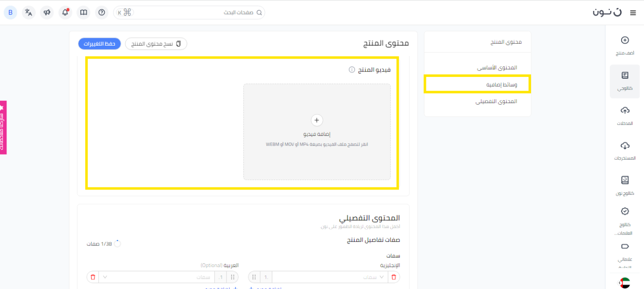Click the Add Video upload area
This screenshot has height=289, width=644.
pos(317,131)
